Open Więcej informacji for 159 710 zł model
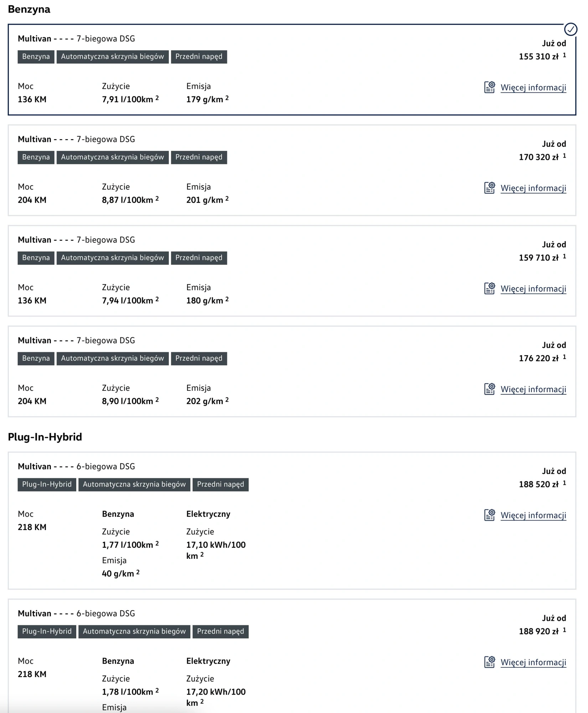 coord(533,288)
